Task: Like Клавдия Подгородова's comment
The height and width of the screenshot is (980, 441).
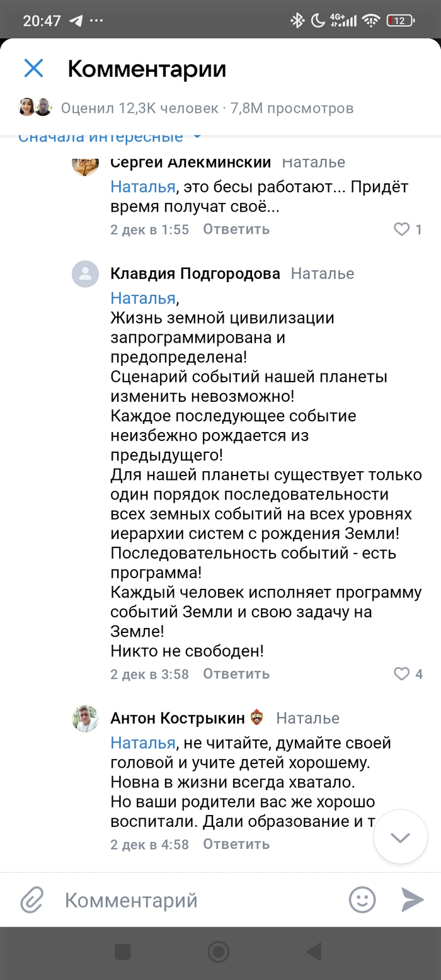Action: coord(402,674)
